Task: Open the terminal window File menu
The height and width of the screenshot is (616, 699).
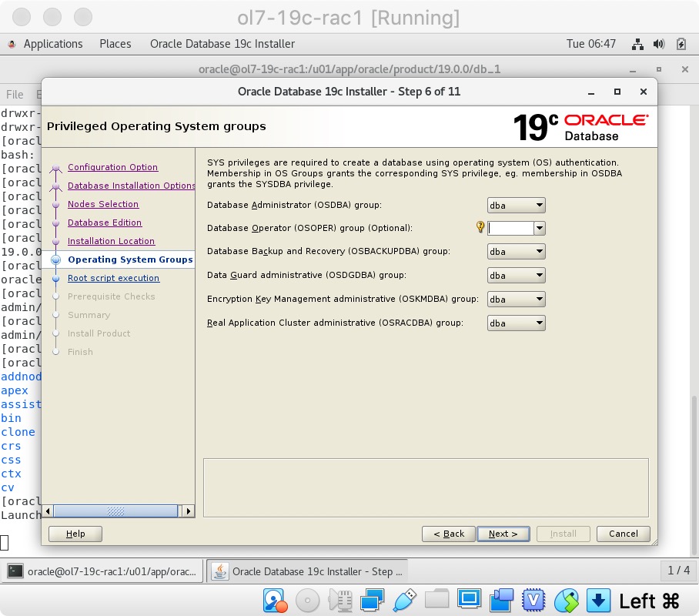Action: point(15,95)
